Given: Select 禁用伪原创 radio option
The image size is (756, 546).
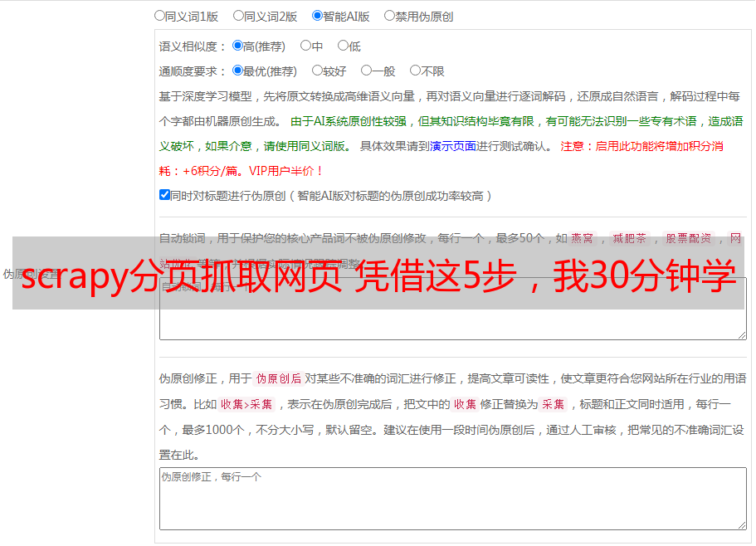Looking at the screenshot, I should pos(389,16).
